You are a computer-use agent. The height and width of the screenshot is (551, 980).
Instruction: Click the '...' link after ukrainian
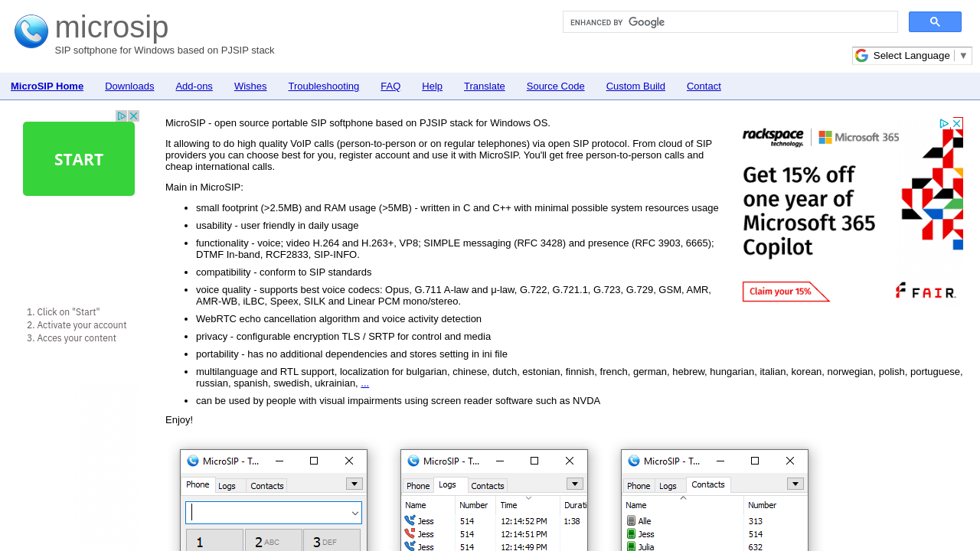(x=365, y=383)
